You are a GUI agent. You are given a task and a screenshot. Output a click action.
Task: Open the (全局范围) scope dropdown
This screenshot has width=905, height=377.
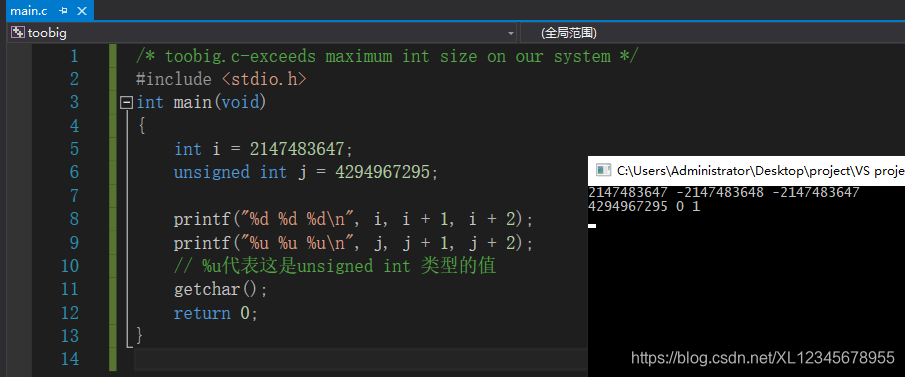coord(712,33)
